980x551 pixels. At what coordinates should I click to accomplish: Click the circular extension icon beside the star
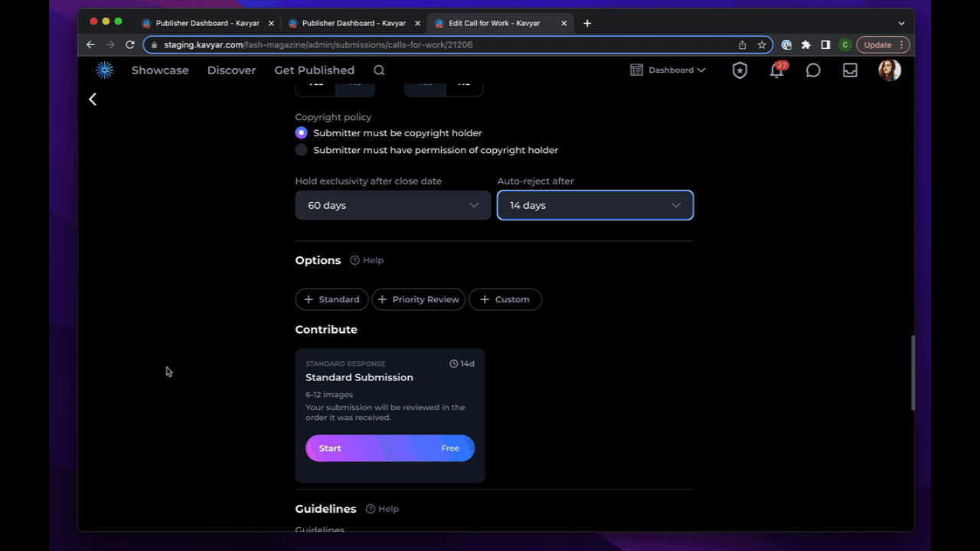tap(786, 45)
